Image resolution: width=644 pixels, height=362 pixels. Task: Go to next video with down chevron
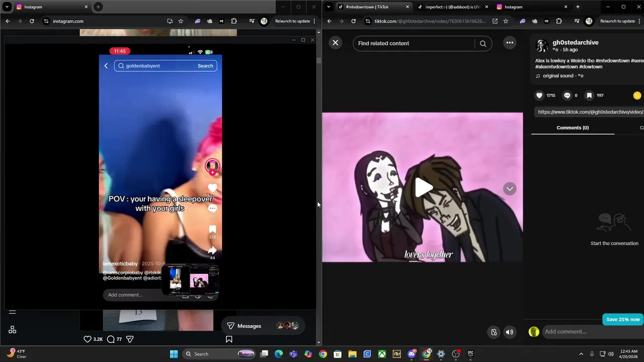tap(510, 189)
